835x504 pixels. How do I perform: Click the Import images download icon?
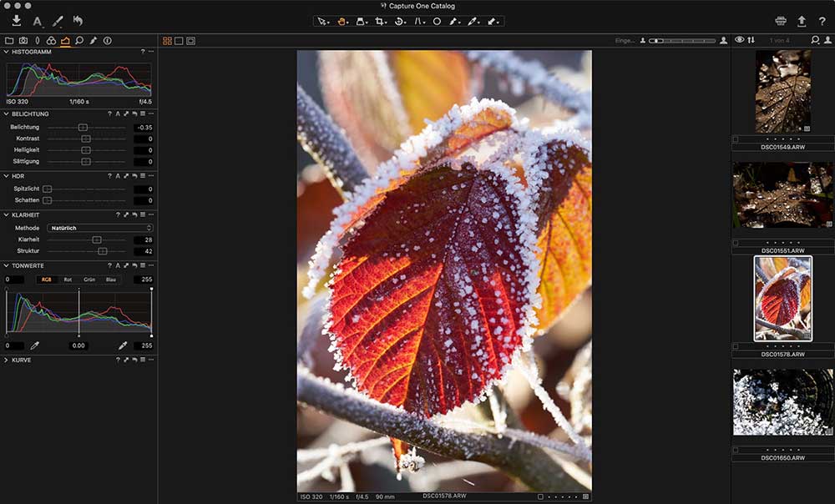pyautogui.click(x=17, y=20)
